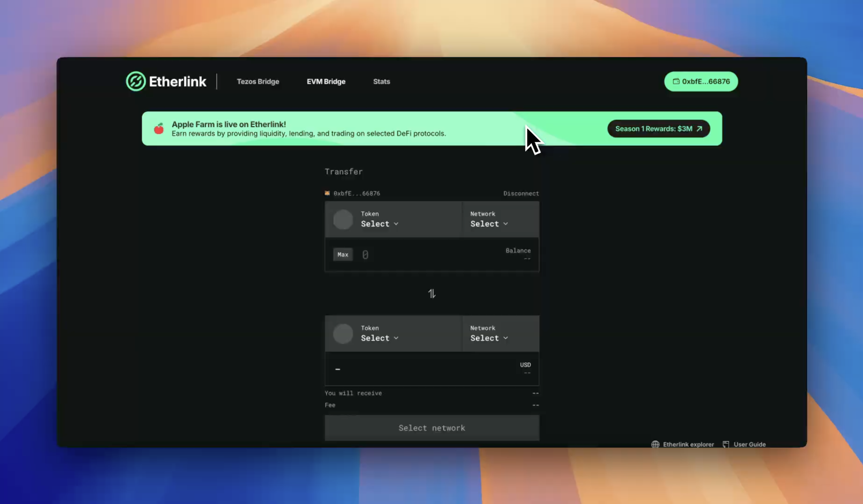
Task: Click Disconnect wallet link
Action: [521, 193]
